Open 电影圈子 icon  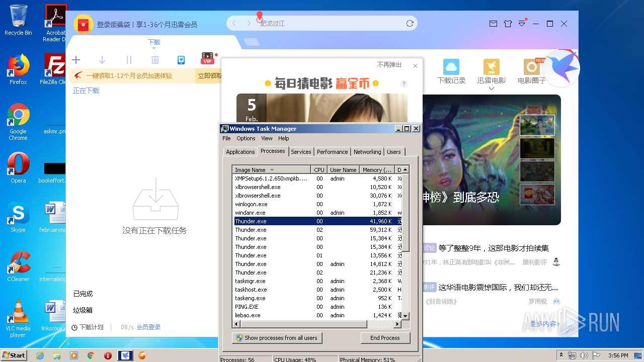tap(532, 67)
